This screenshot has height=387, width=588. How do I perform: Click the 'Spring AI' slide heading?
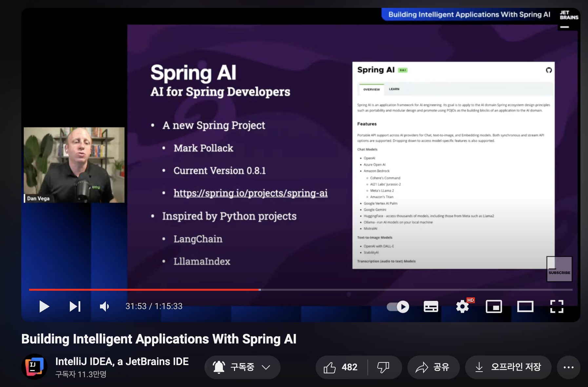coord(193,73)
